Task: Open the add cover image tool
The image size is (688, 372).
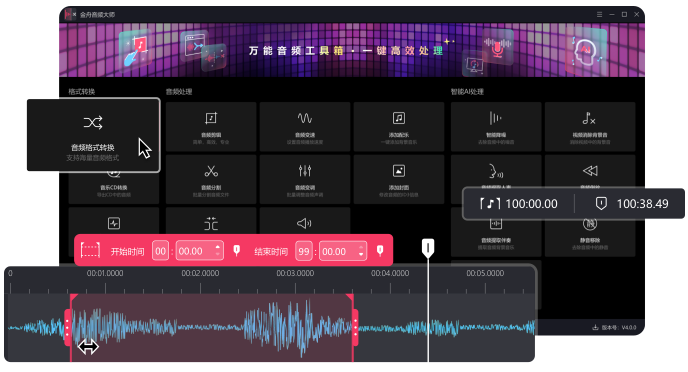Action: 399,179
